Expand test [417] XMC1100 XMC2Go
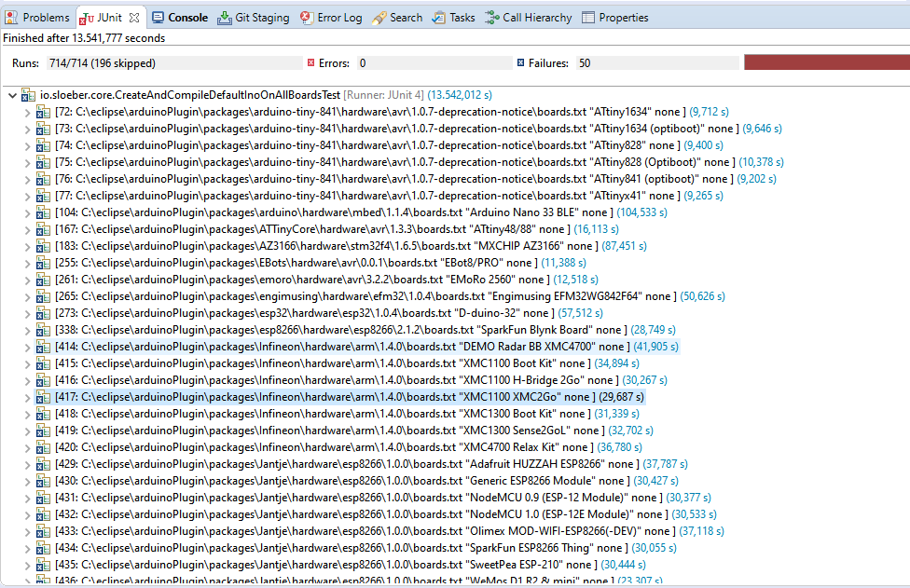Image resolution: width=910 pixels, height=588 pixels. click(27, 398)
